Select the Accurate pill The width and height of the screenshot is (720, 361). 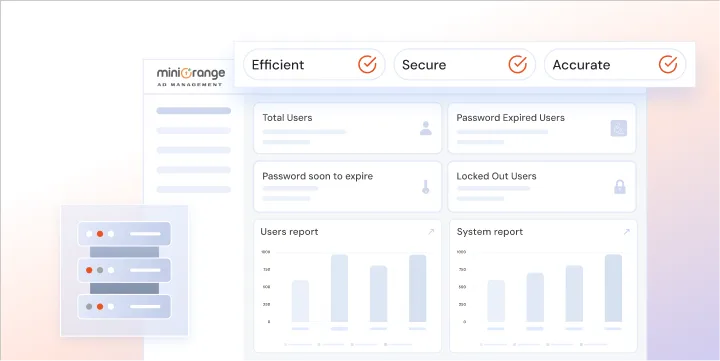615,64
